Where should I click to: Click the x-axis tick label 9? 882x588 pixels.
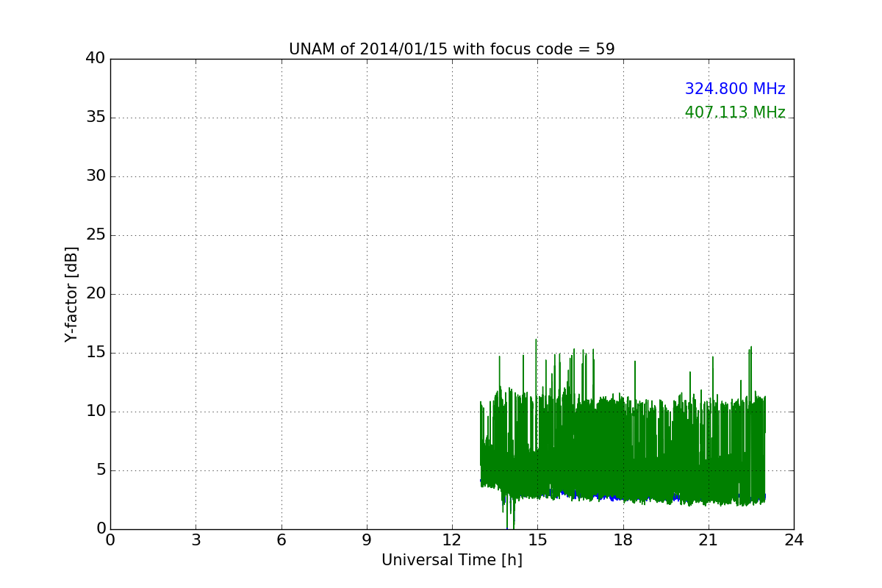tap(367, 540)
